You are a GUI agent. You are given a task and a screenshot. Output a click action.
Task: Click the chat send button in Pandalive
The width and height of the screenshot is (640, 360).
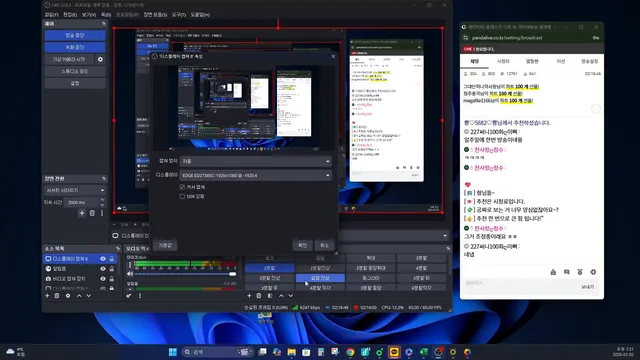[x=587, y=287]
